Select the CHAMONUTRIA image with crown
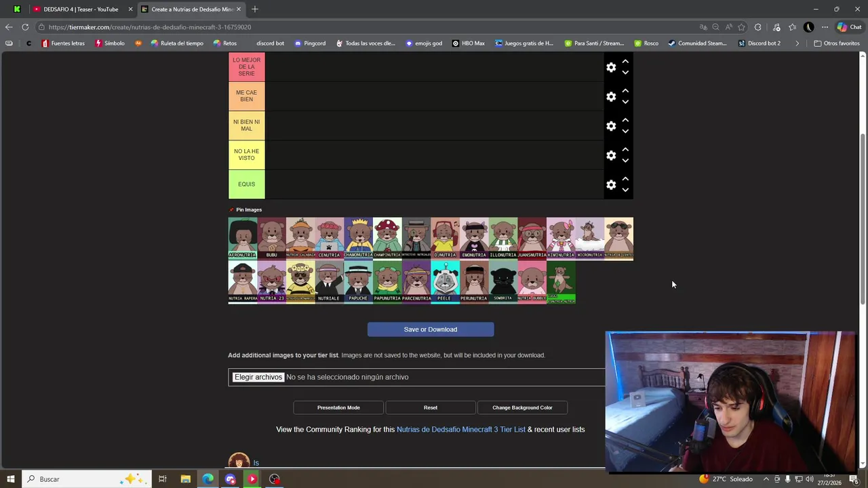868x488 pixels. [x=358, y=238]
